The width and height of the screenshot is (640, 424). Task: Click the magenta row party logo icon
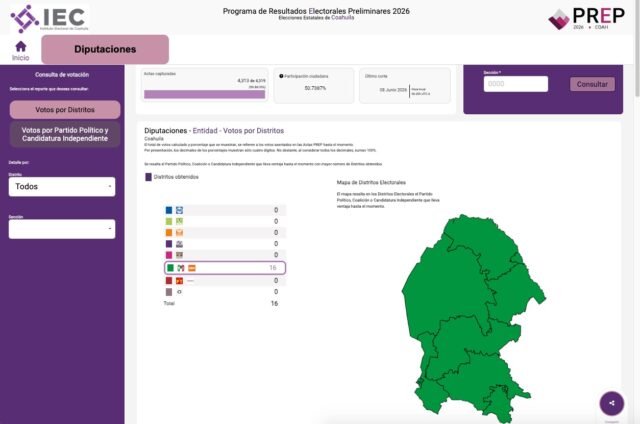[179, 255]
